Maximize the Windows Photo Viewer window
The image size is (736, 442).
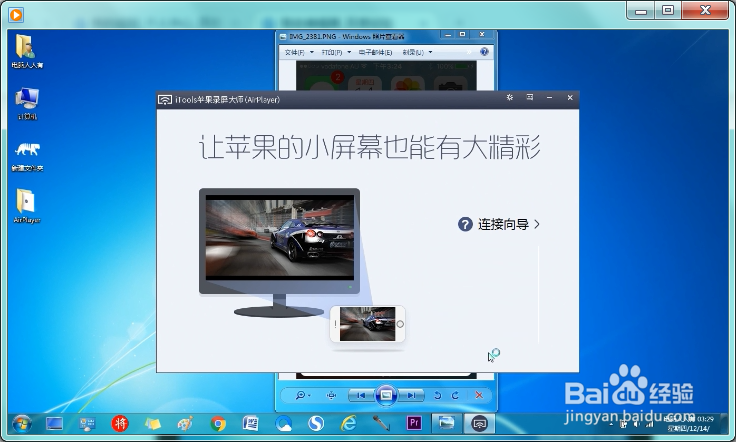point(462,35)
